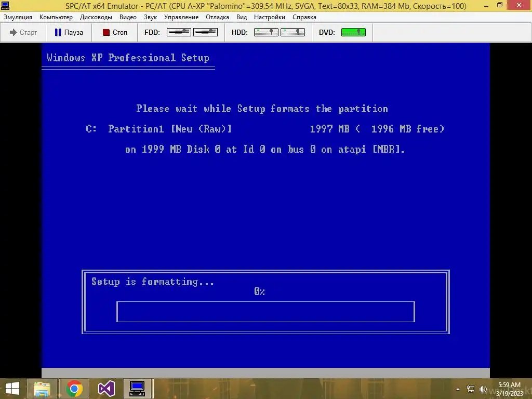Open the Эмуляция menu
This screenshot has height=399, width=532.
tap(18, 17)
